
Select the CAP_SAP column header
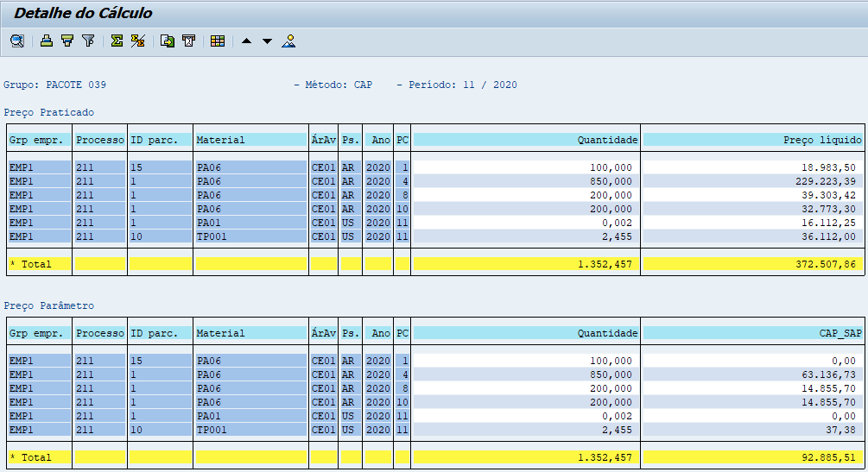click(x=752, y=333)
